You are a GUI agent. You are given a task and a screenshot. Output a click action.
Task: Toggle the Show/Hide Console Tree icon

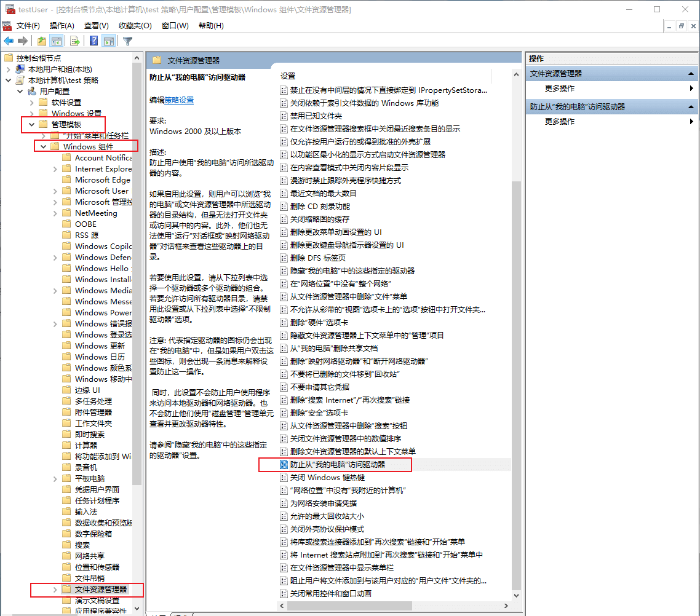(56, 41)
